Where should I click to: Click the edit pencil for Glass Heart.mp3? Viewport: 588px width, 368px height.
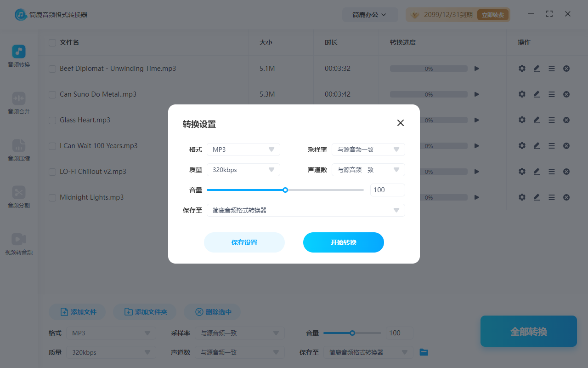point(537,120)
